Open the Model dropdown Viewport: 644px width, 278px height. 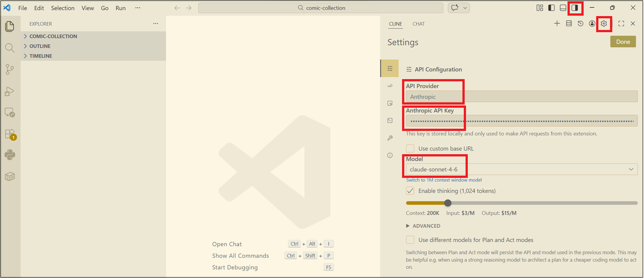(x=521, y=169)
